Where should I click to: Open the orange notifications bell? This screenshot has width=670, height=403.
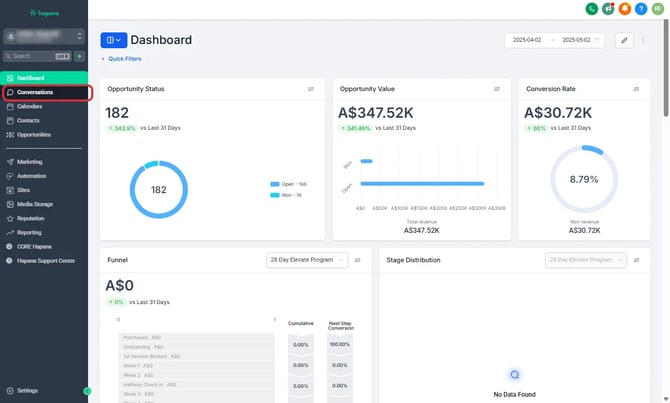625,9
